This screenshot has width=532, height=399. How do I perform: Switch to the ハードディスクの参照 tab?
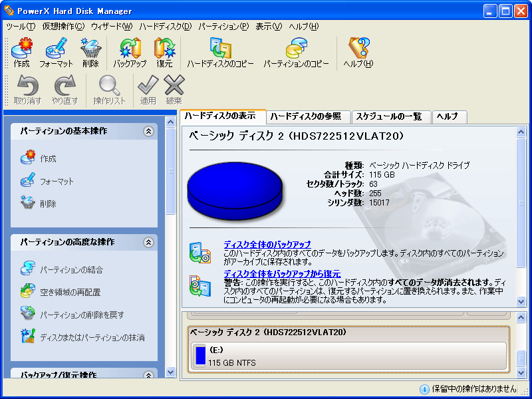tap(309, 117)
